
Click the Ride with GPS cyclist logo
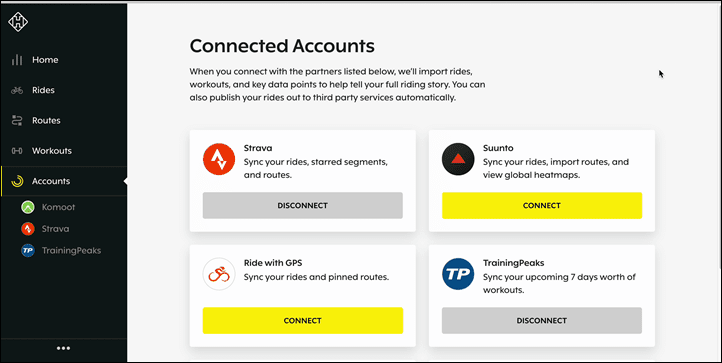(219, 274)
